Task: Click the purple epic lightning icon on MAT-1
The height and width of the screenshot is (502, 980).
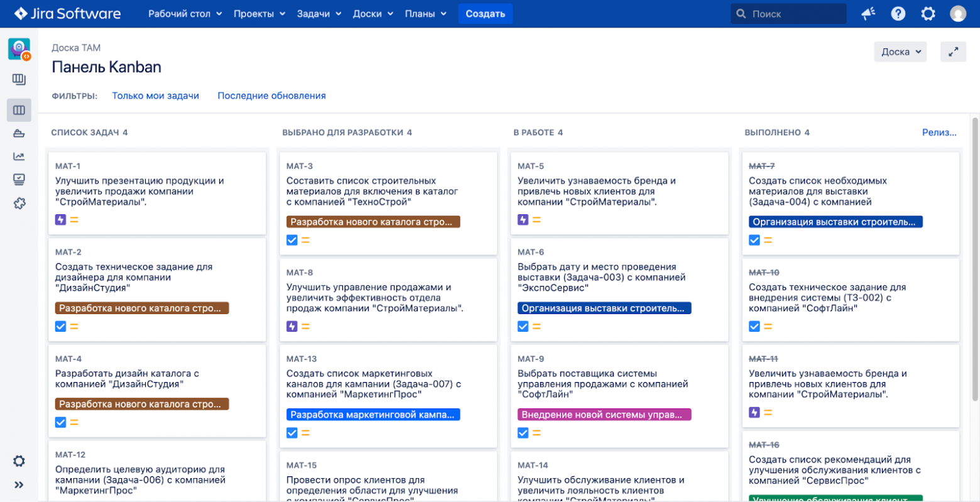Action: [x=60, y=219]
